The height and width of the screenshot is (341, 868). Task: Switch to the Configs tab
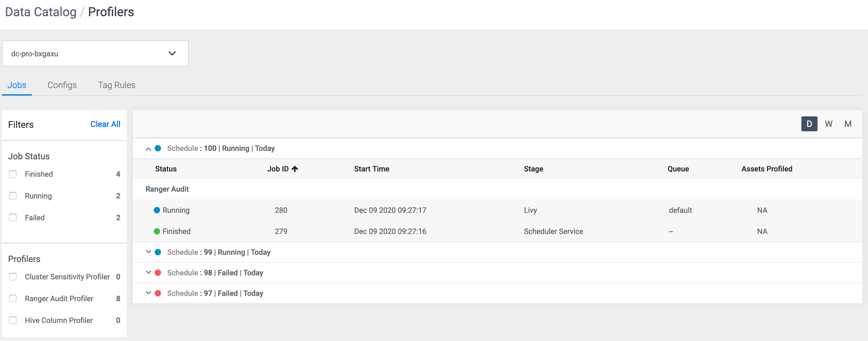click(x=62, y=85)
